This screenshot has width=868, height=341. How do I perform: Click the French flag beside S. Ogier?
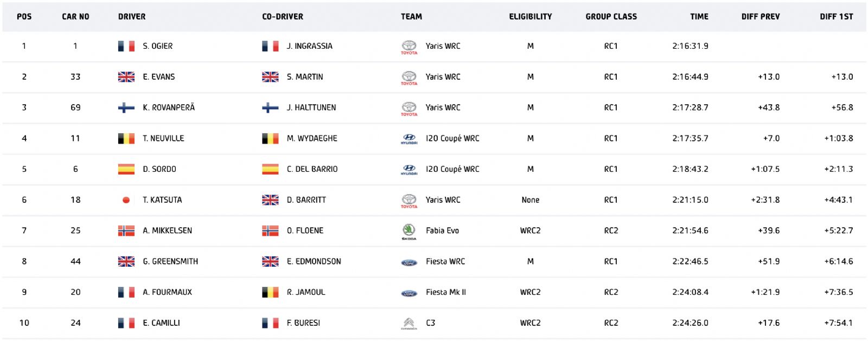pyautogui.click(x=126, y=46)
